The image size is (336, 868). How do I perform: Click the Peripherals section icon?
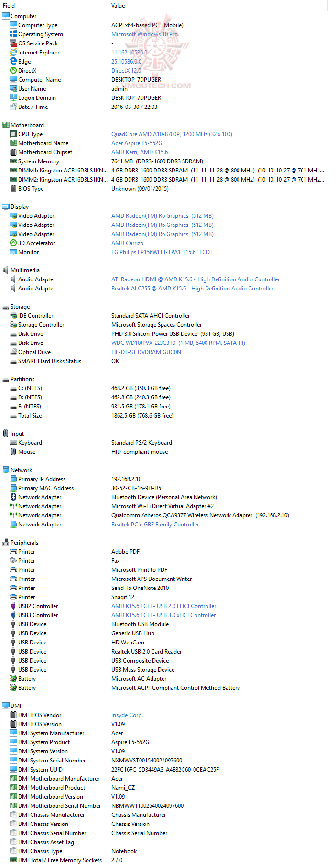[x=6, y=542]
